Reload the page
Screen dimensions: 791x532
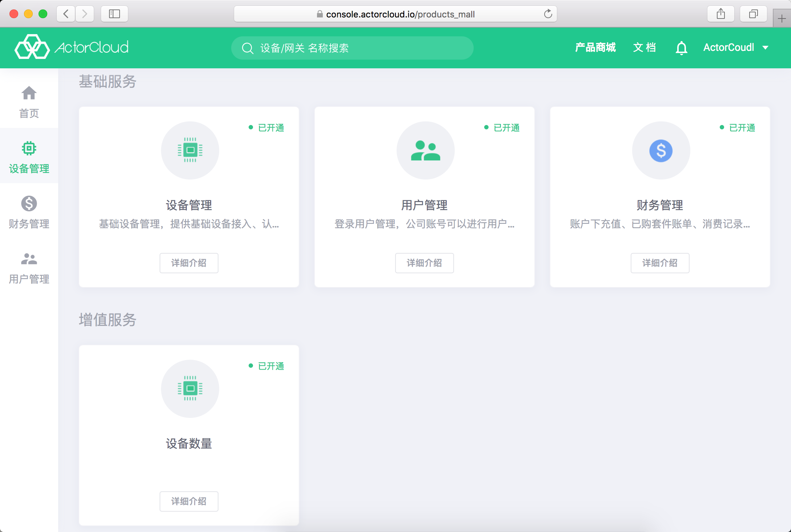coord(548,14)
